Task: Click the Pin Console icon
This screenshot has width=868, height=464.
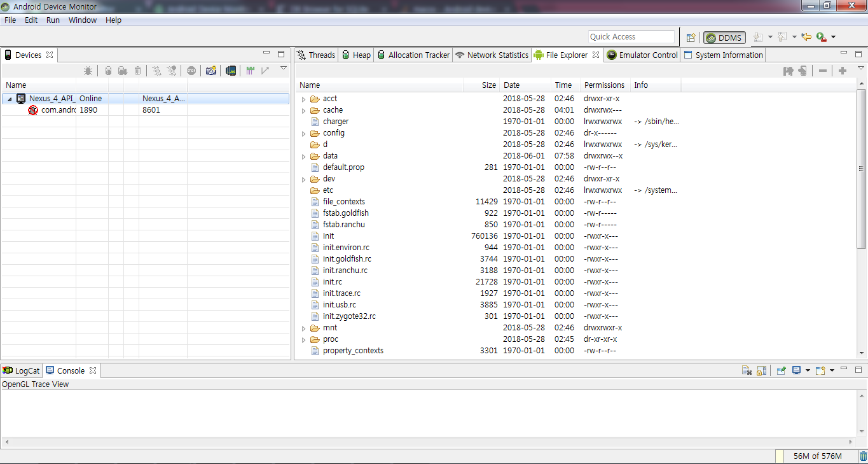Action: click(x=782, y=370)
